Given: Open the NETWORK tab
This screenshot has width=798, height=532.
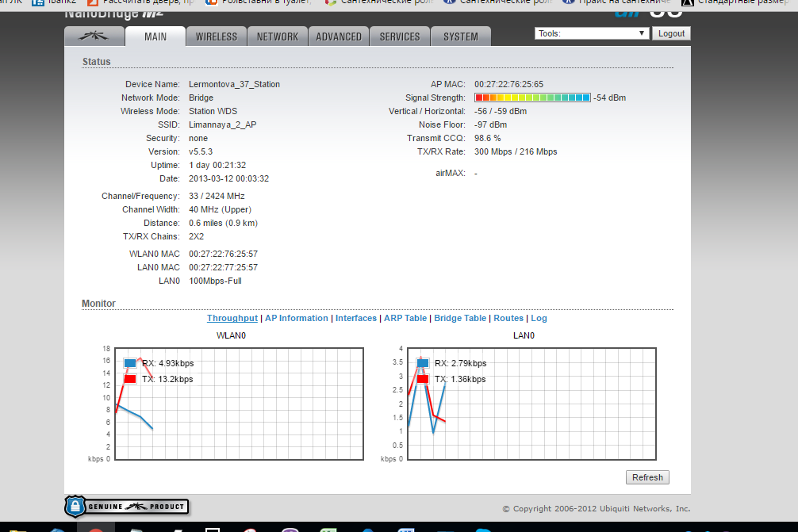Looking at the screenshot, I should tap(278, 36).
